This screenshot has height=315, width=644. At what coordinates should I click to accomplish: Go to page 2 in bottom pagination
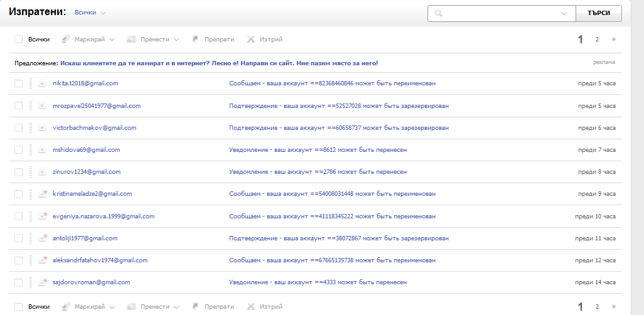point(597,306)
